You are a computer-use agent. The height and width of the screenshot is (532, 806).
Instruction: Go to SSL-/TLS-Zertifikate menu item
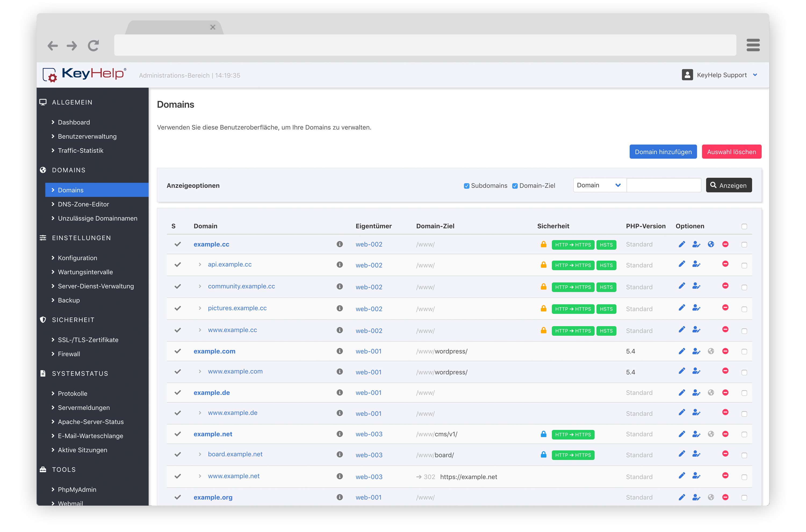[88, 340]
